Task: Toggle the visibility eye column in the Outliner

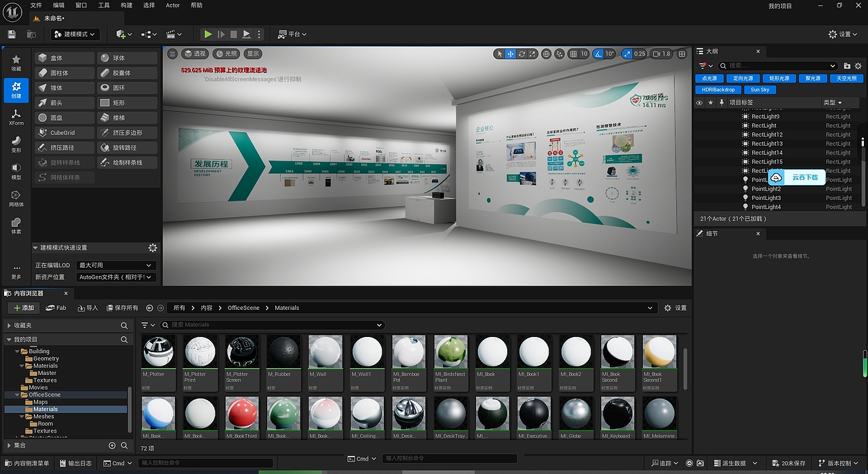Action: pyautogui.click(x=698, y=102)
